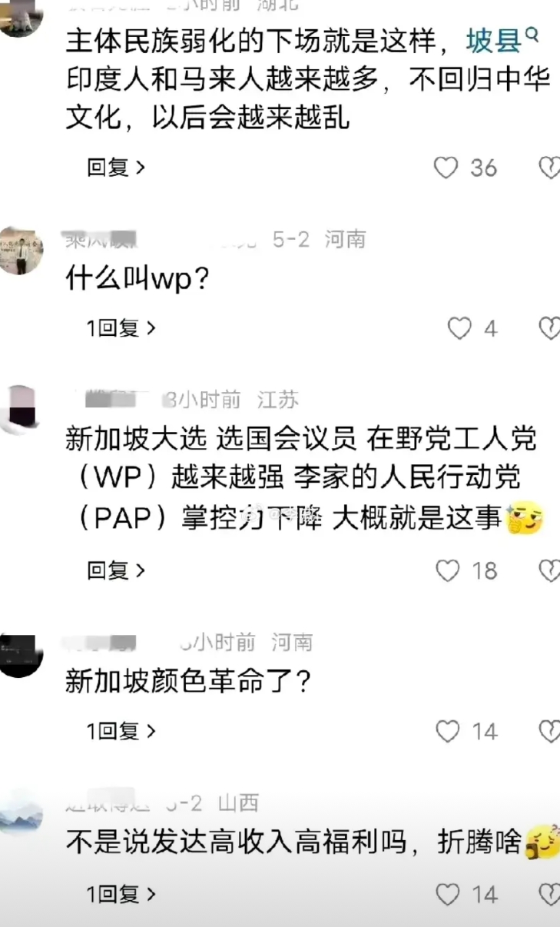
Task: Open avatar of '新加坡颜色革命了?' commenter
Action: coord(20,655)
